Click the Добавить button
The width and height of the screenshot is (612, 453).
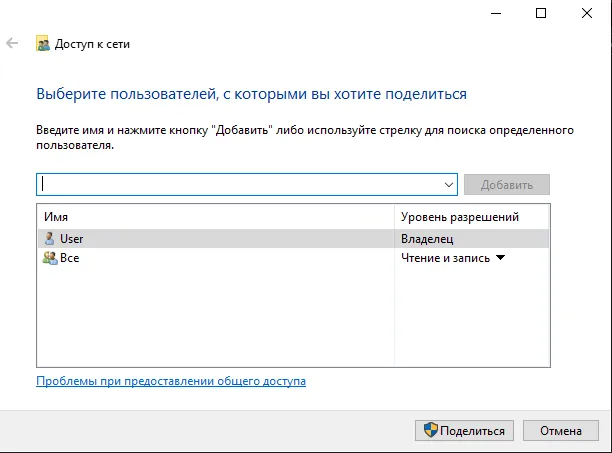point(507,185)
